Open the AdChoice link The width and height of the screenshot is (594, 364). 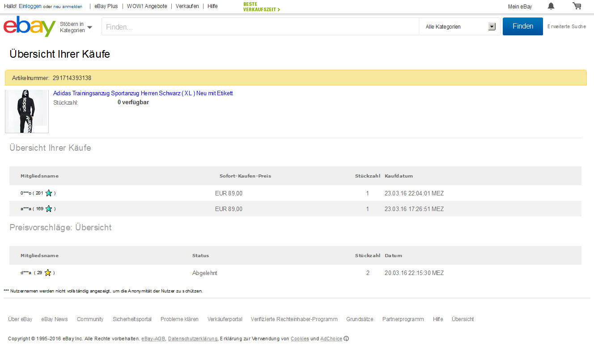click(x=331, y=339)
